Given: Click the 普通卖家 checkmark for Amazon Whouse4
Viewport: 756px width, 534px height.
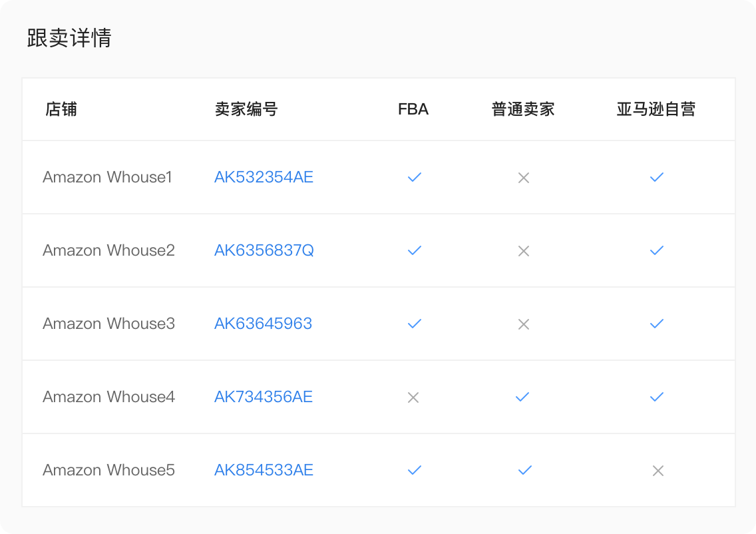Looking at the screenshot, I should [x=523, y=397].
